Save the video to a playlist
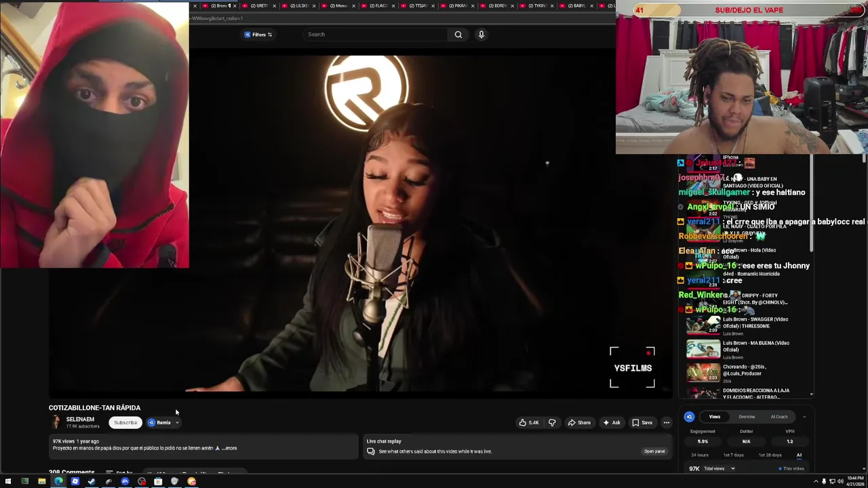The width and height of the screenshot is (868, 488). (x=642, y=422)
